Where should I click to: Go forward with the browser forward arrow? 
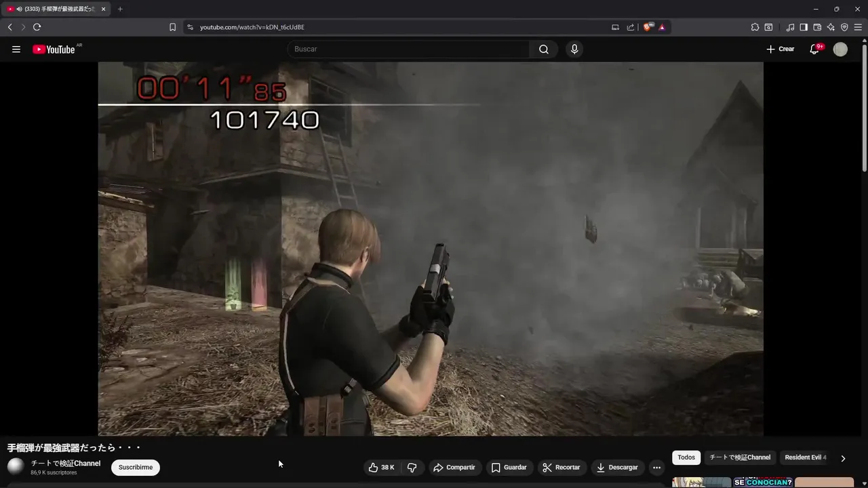point(23,27)
